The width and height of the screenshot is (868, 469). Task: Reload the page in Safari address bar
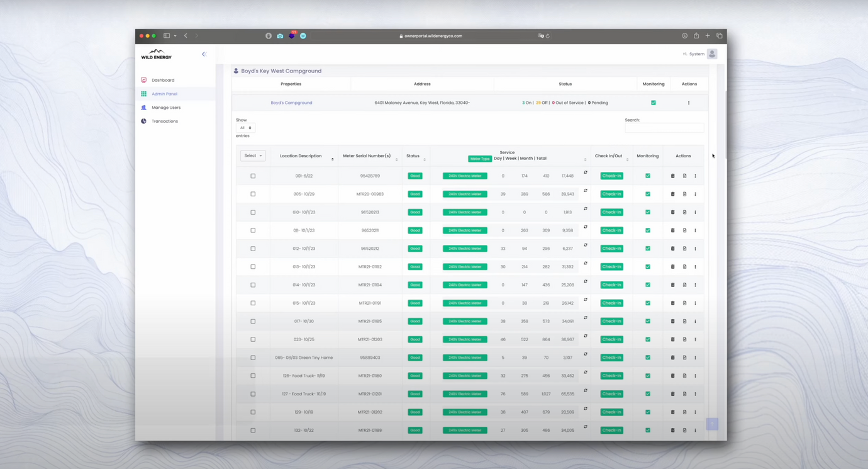pyautogui.click(x=548, y=36)
